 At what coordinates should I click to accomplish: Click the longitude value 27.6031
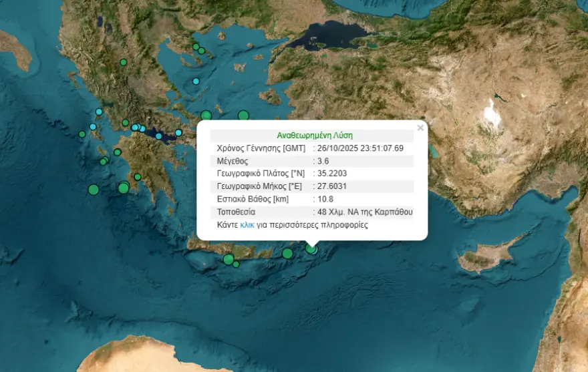[332, 186]
